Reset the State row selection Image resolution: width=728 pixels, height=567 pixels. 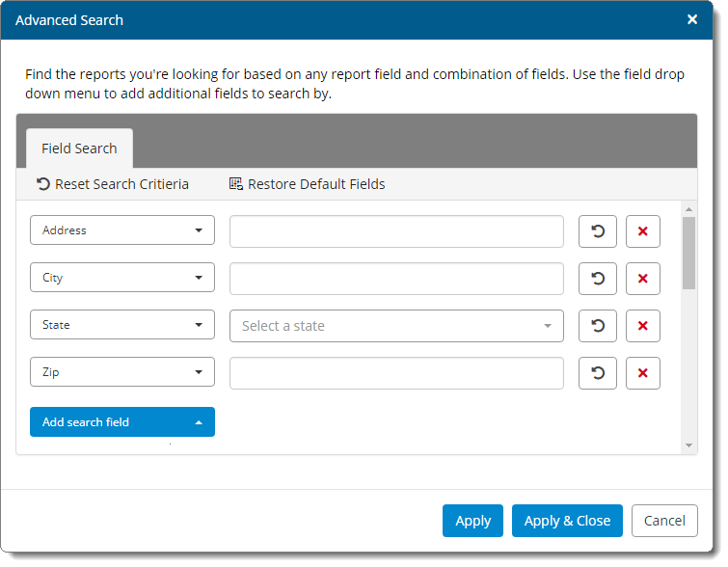click(x=597, y=326)
